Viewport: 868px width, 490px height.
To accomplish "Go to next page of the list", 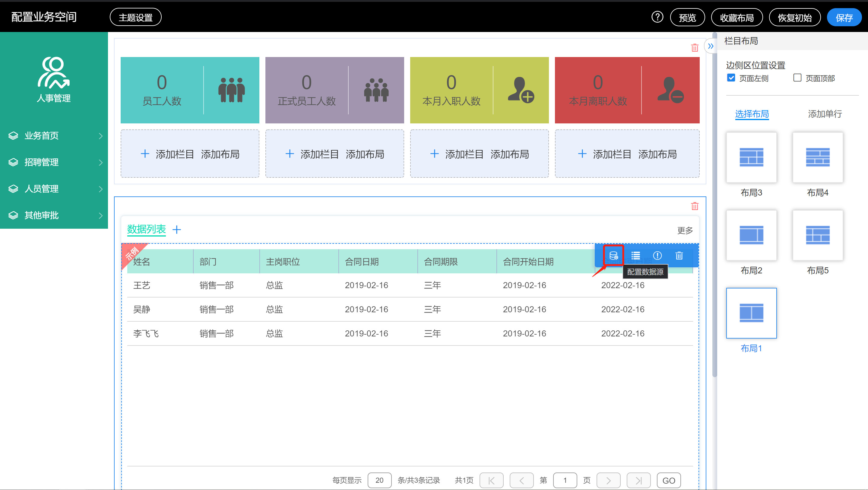I will pyautogui.click(x=608, y=480).
